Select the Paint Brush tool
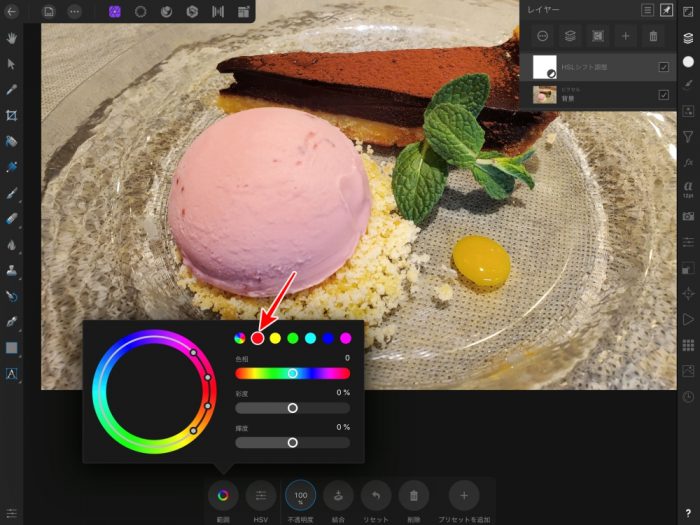Screen dimensions: 700x525 12,193
